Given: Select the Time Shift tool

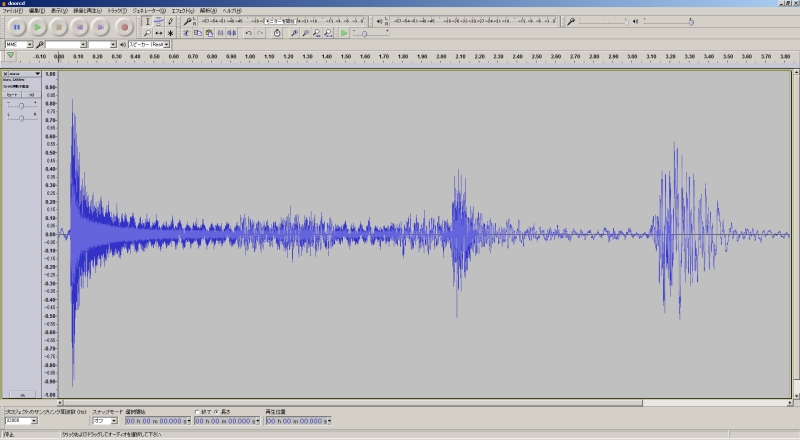Looking at the screenshot, I should 159,33.
